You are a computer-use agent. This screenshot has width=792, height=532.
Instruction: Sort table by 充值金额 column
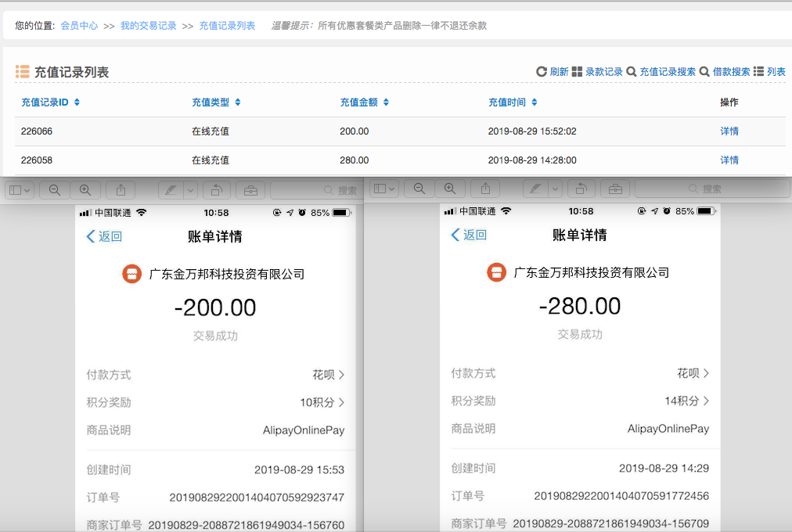(364, 102)
